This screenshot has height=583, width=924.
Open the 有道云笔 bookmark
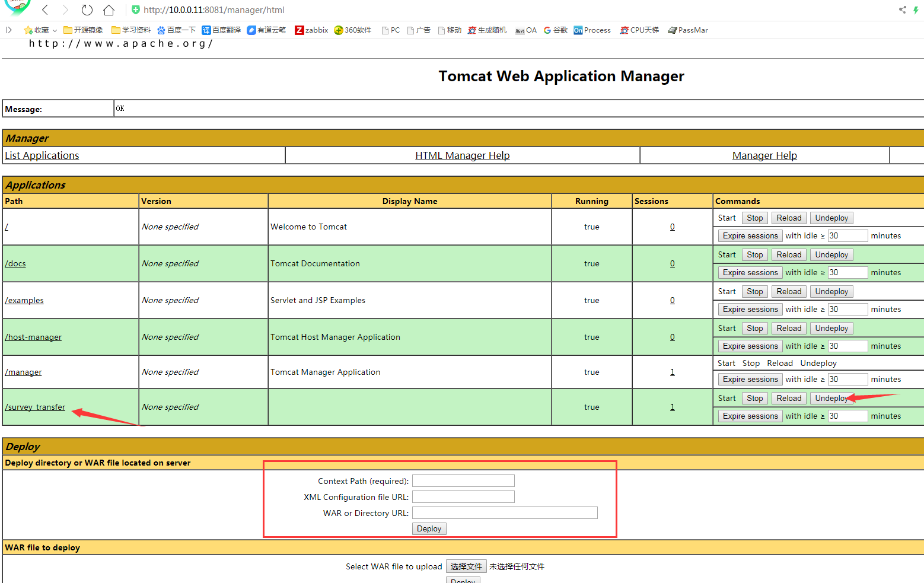click(x=266, y=30)
